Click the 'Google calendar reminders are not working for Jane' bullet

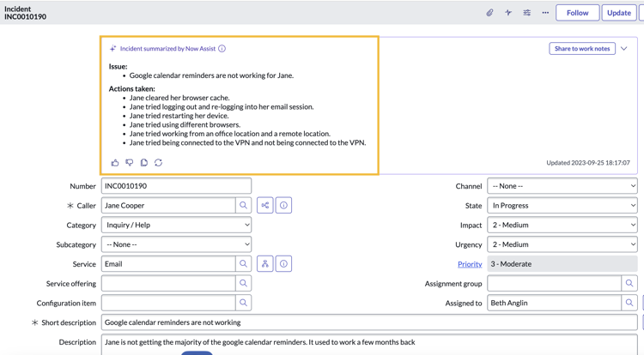(x=211, y=75)
